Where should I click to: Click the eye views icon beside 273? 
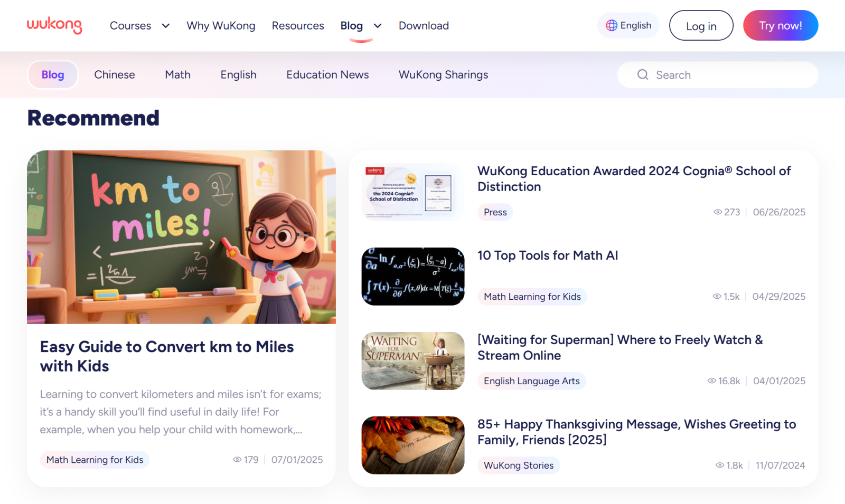pyautogui.click(x=718, y=212)
